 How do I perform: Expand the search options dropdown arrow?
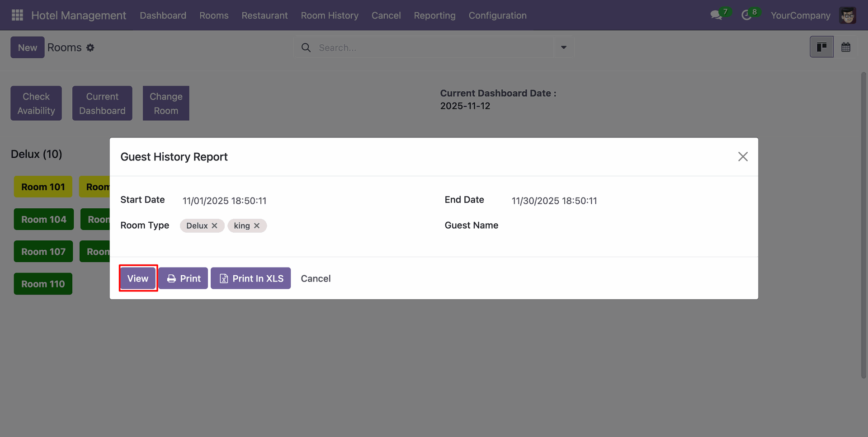(x=563, y=47)
